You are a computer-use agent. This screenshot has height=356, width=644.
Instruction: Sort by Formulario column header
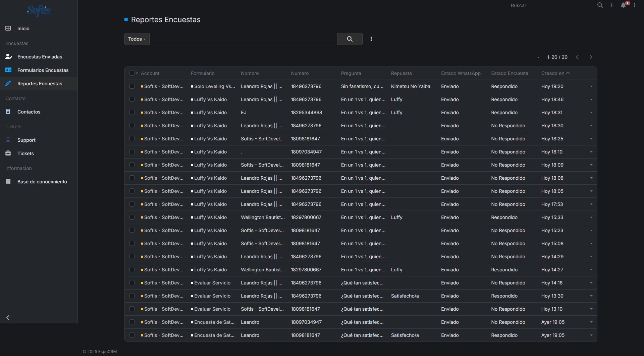203,73
